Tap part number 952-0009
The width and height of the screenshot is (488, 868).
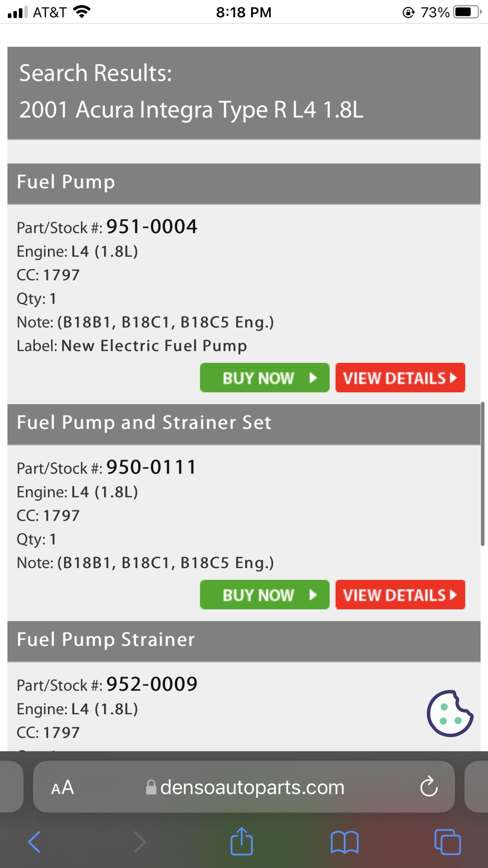152,684
